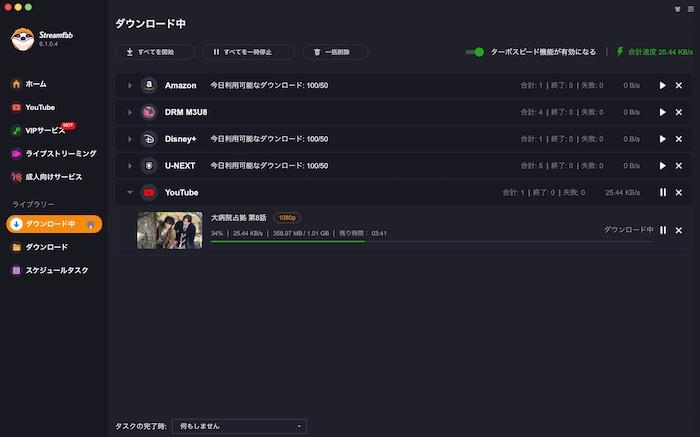The image size is (700, 437).
Task: Click 合計速度 25.44 KB/s indicator
Action: click(x=660, y=52)
